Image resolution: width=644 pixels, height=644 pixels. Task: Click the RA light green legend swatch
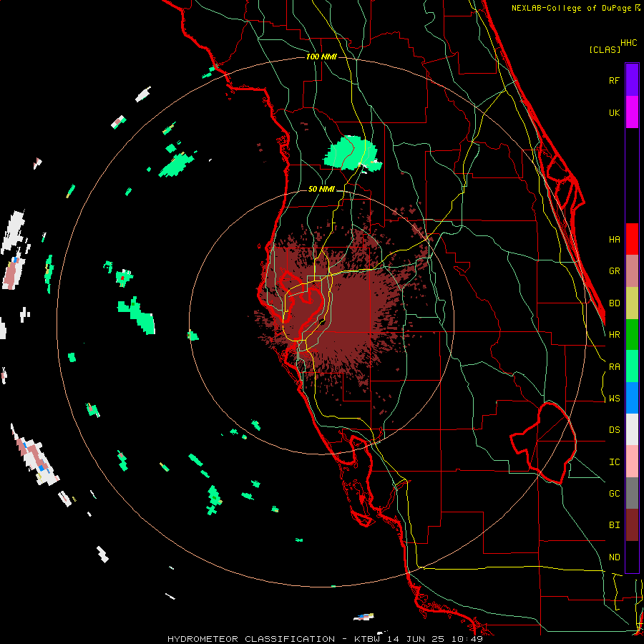(632, 366)
